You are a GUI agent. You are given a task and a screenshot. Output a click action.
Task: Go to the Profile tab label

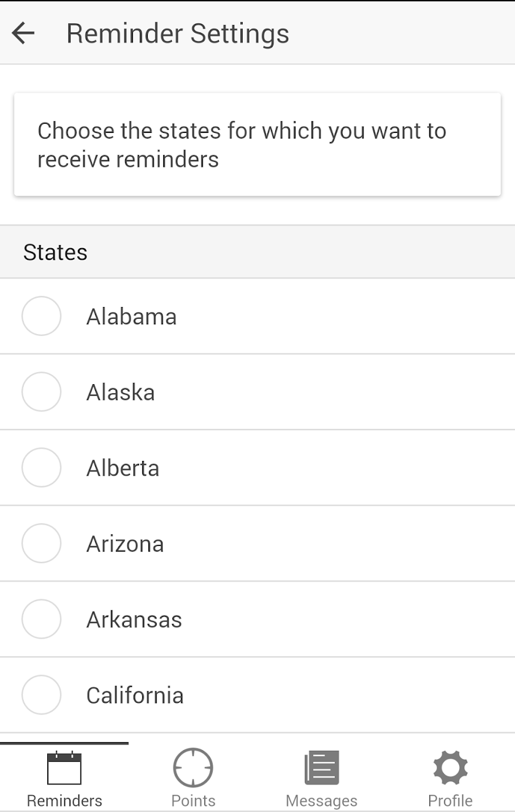pyautogui.click(x=451, y=801)
